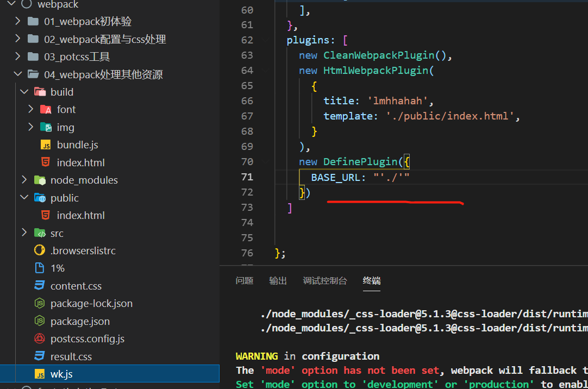588x389 pixels.
Task: Toggle the fold arrow on line 64
Action: [266, 70]
